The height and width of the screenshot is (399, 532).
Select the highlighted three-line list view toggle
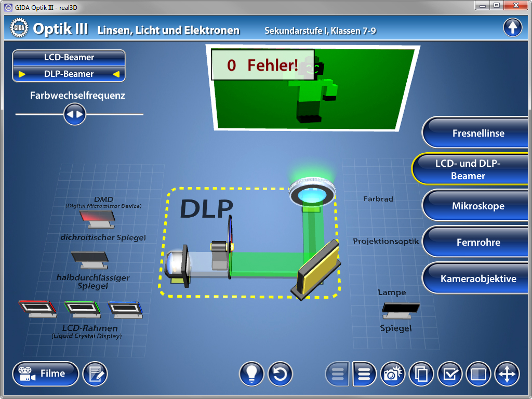coord(365,374)
